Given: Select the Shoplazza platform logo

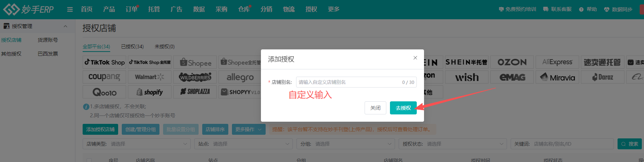Looking at the screenshot, I should [195, 92].
